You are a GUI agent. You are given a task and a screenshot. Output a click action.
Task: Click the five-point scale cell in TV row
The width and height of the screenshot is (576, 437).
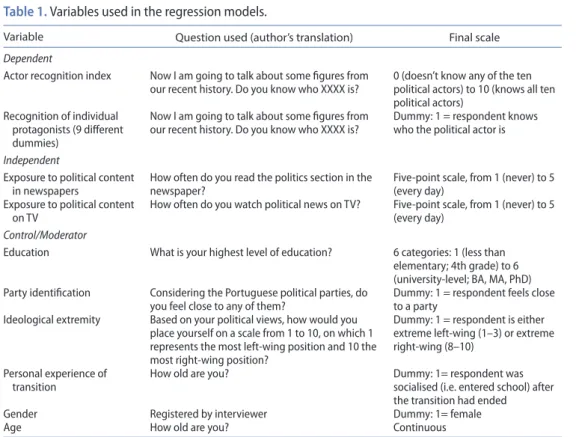point(474,211)
